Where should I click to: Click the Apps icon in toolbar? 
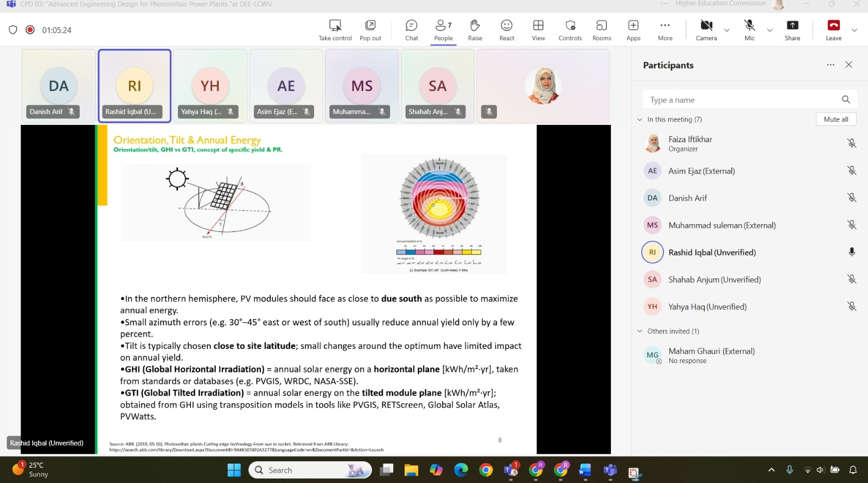point(633,30)
